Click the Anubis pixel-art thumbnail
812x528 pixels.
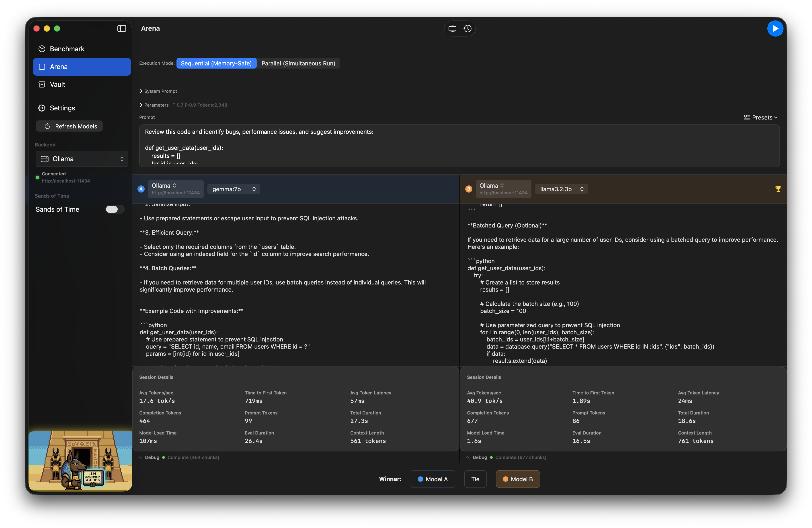pyautogui.click(x=80, y=461)
